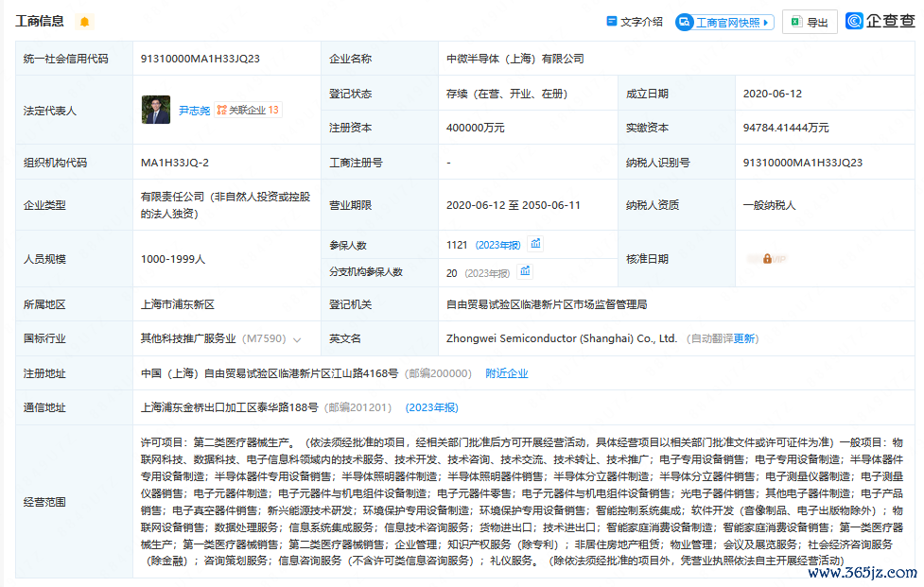Select company name 中微半导体（上海）有限公司
This screenshot has height=587, width=924.
point(515,59)
